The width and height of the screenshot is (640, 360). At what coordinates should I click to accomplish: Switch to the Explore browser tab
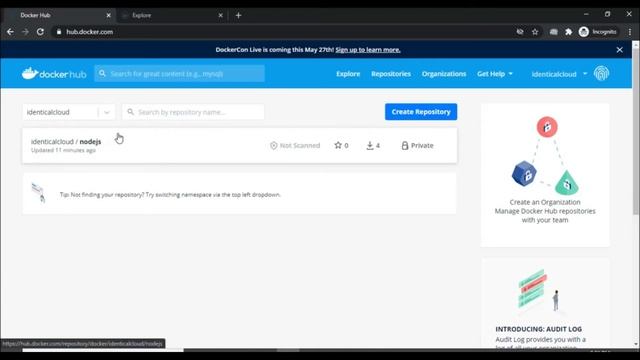[x=171, y=16]
